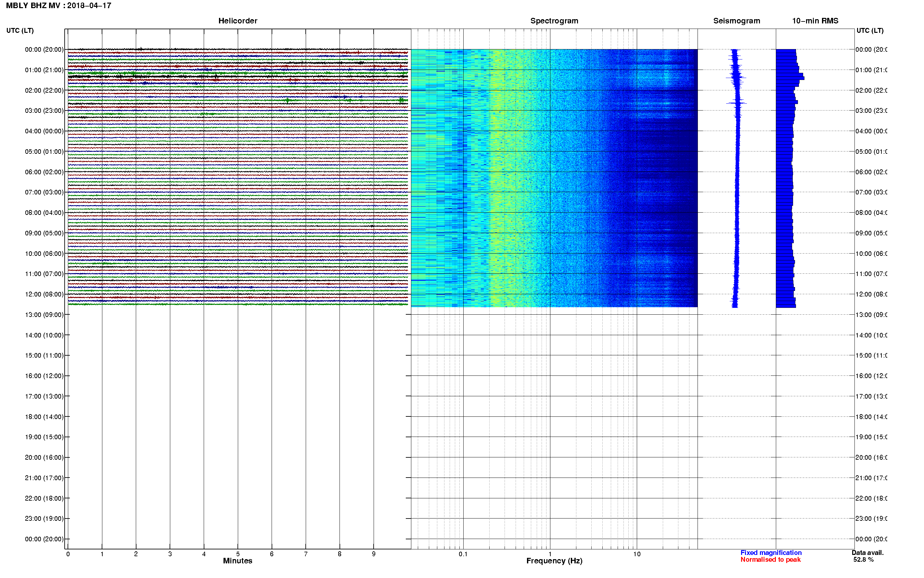Select the '10:00 (06:00)' left-axis time label
The width and height of the screenshot is (924, 578).
pos(44,254)
